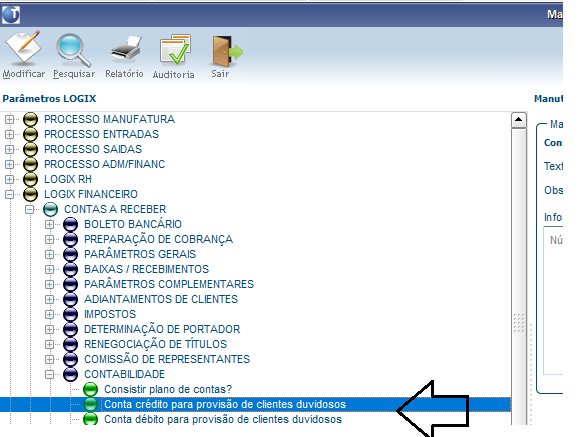Expand the BAIXAS / RECEBIMENTOS node

[x=49, y=269]
